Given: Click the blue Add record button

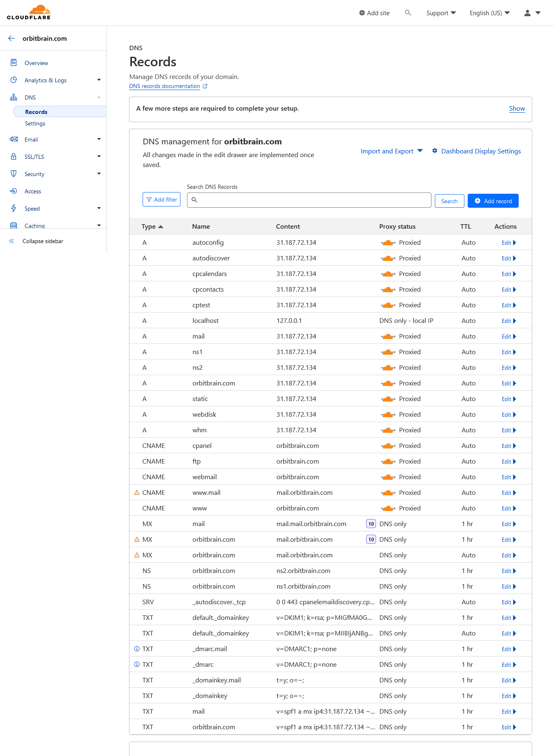Looking at the screenshot, I should [493, 201].
